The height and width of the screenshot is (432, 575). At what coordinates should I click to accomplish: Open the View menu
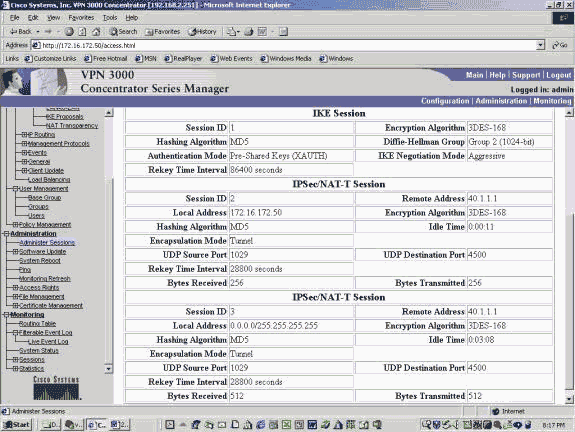54,18
